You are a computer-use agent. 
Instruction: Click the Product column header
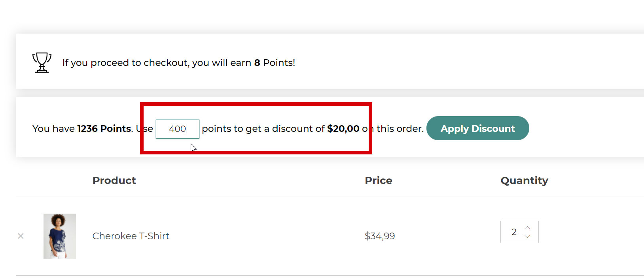point(114,180)
